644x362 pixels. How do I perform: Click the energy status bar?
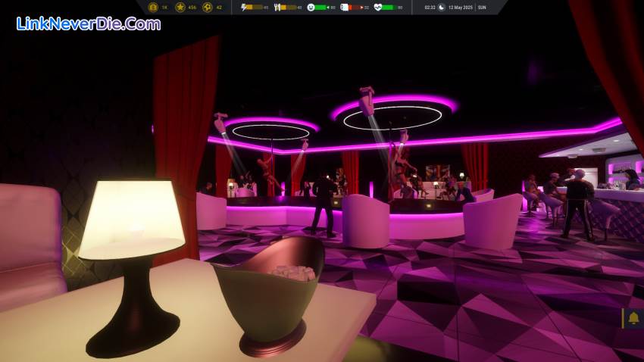coord(255,7)
